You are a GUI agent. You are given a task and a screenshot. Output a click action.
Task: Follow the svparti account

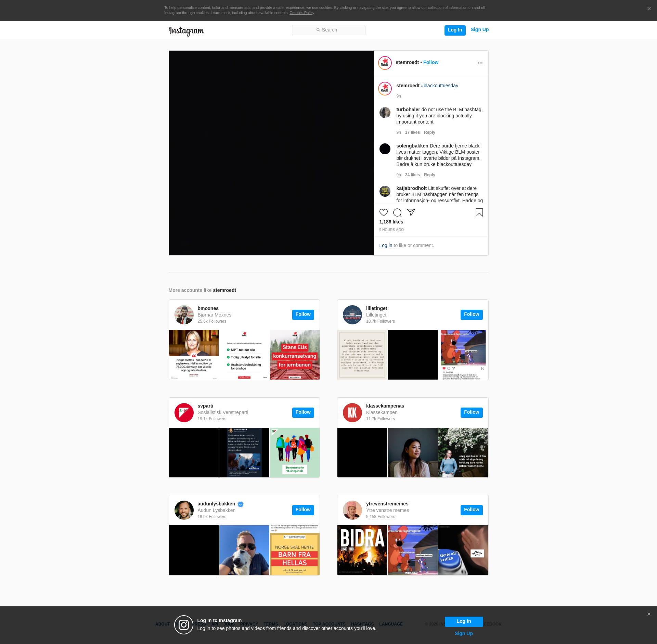tap(303, 413)
